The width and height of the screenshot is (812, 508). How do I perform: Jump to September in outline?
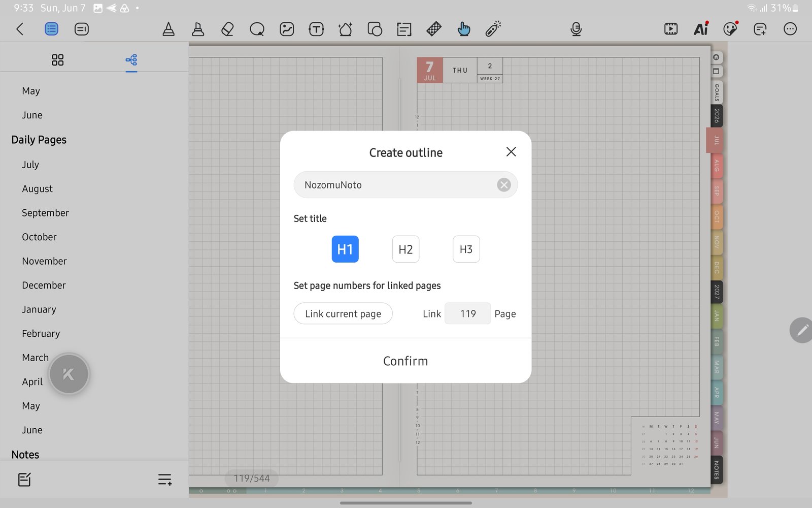(x=45, y=213)
